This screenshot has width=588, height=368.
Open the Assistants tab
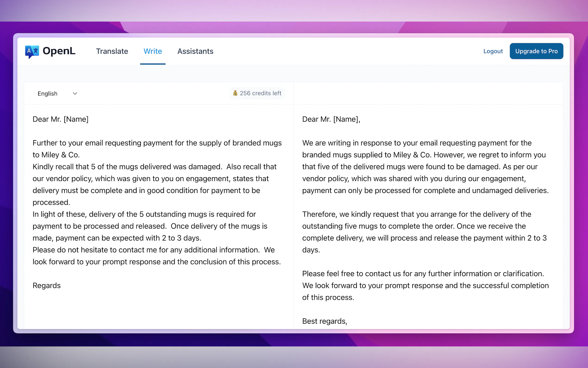click(195, 51)
